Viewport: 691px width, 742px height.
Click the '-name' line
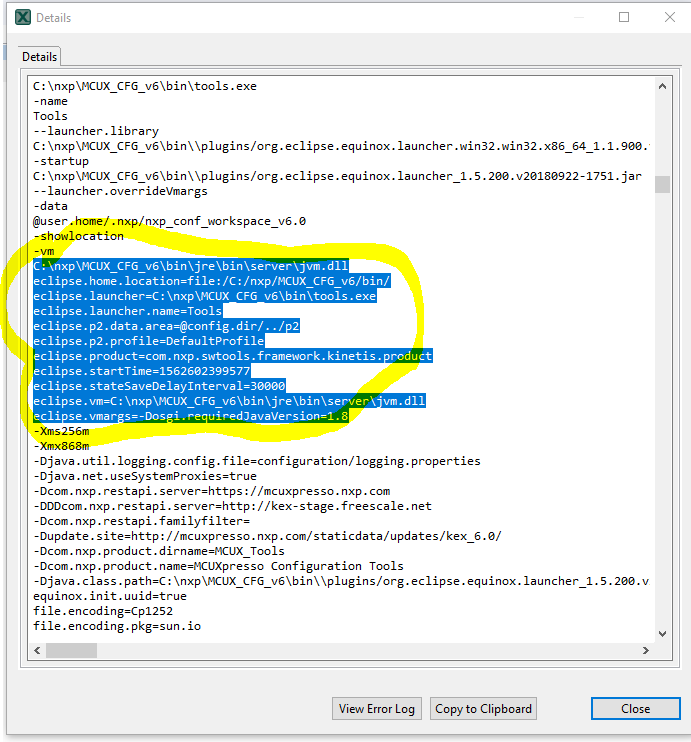[51, 101]
